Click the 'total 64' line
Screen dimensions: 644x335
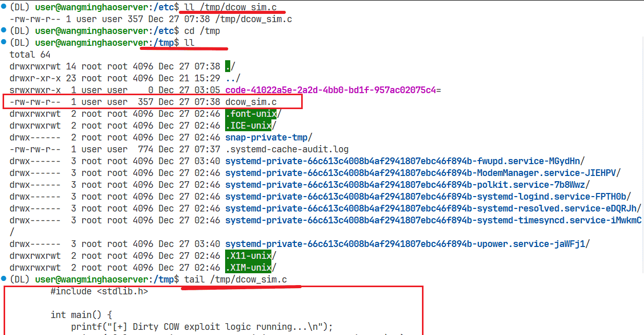coord(30,55)
